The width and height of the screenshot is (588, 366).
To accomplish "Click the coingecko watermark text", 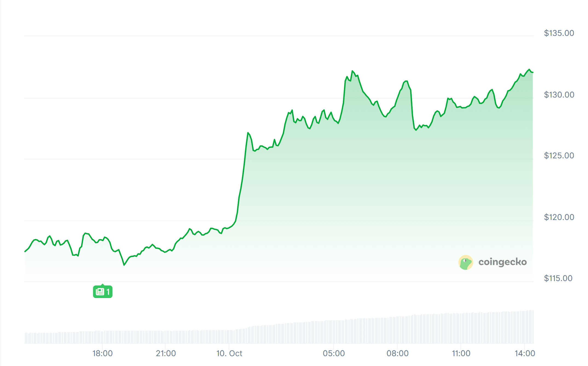I will point(502,262).
